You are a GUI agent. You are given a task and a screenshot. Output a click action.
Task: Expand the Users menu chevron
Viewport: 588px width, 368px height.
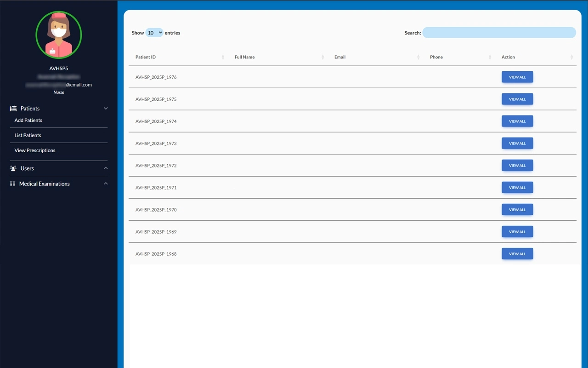(106, 168)
